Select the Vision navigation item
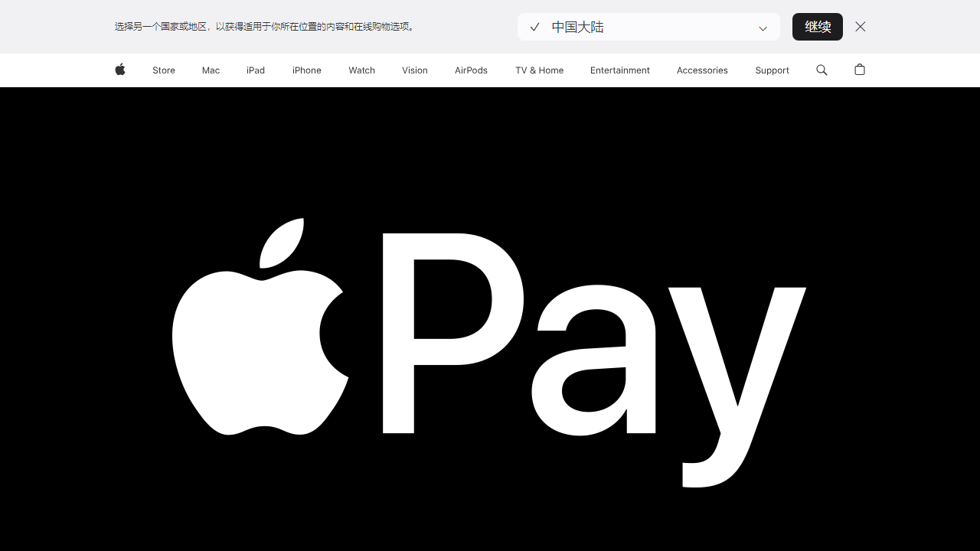 (414, 70)
